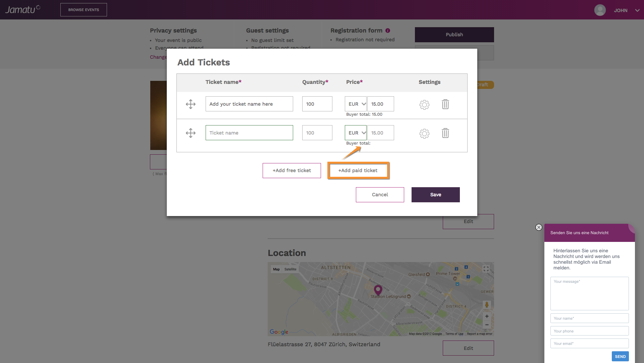644x363 pixels.
Task: Expand EUR currency dropdown in second row
Action: 356,133
